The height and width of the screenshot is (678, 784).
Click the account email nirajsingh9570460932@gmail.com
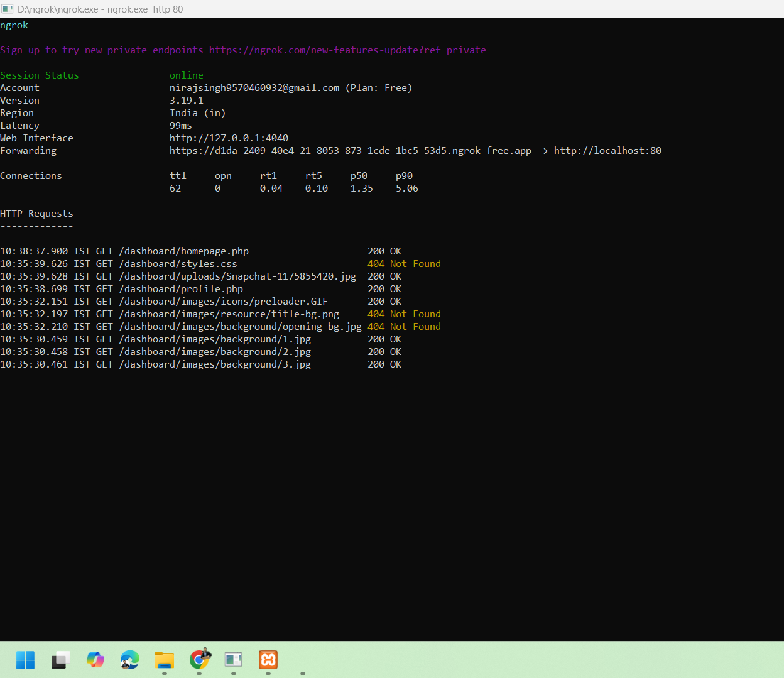click(254, 88)
